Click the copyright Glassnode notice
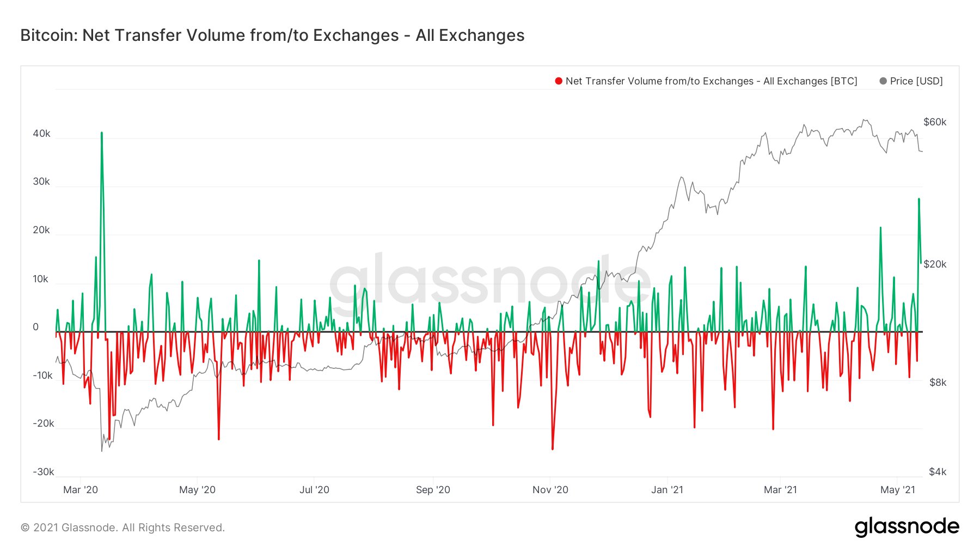The width and height of the screenshot is (980, 552). point(122,527)
